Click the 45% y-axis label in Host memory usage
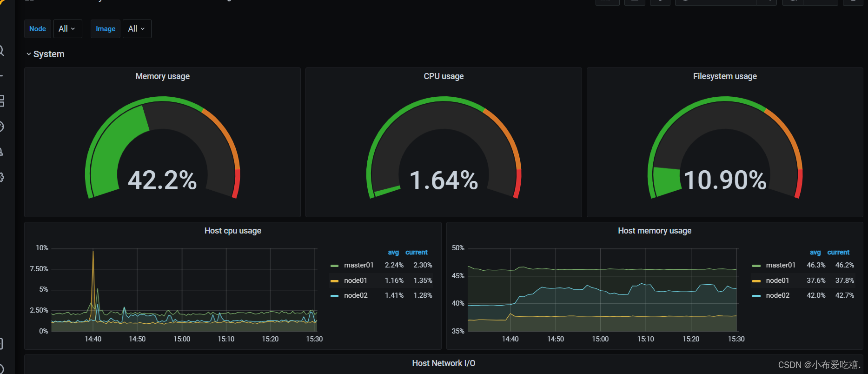Viewport: 868px width, 374px height. (x=458, y=276)
